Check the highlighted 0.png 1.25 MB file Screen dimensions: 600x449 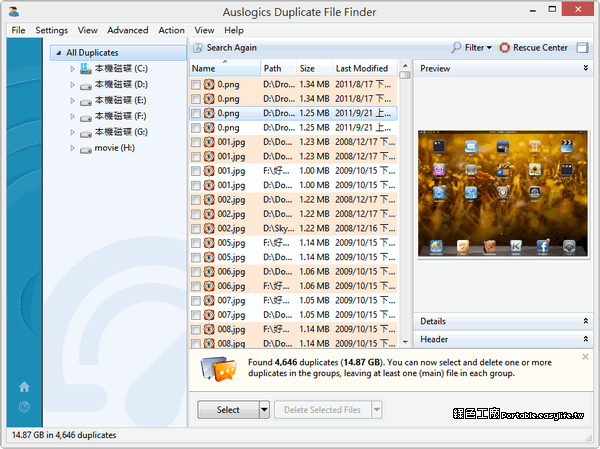[196, 113]
